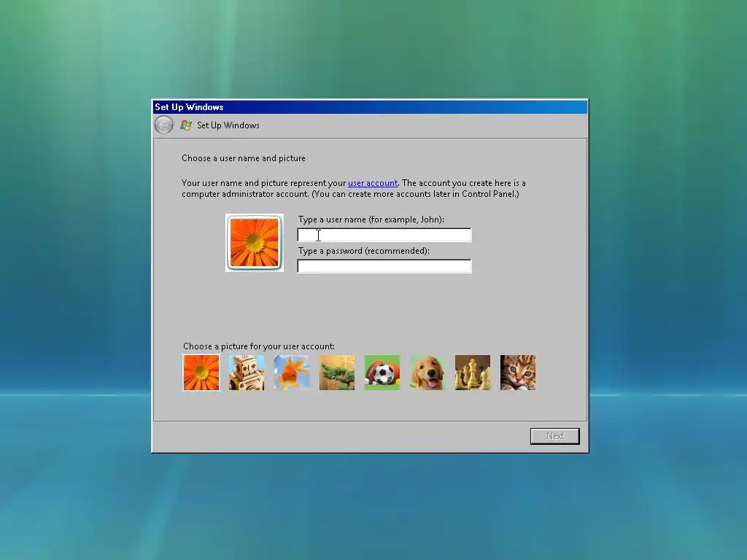This screenshot has width=747, height=560.
Task: Click the large flower picture preview
Action: coord(255,243)
